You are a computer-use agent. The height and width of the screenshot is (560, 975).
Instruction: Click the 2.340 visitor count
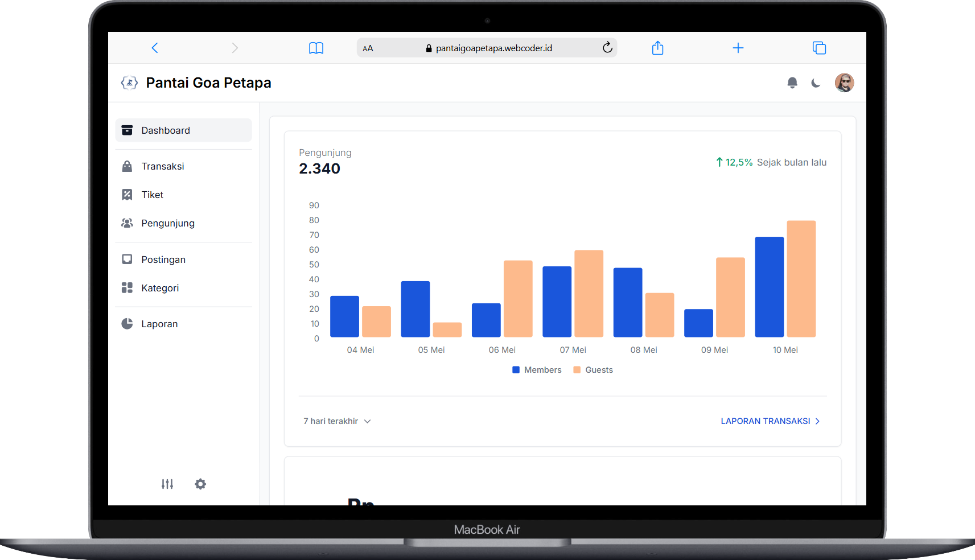(x=319, y=168)
